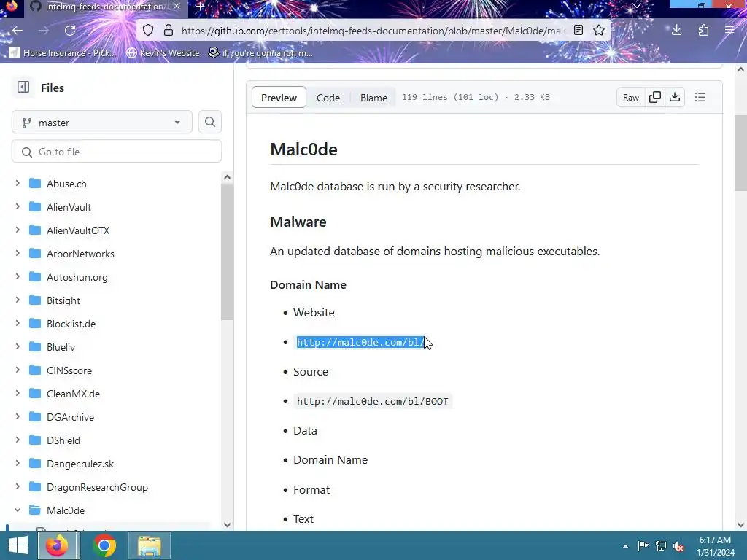This screenshot has height=560, width=747.
Task: Open Horse Insurance bookmark
Action: [63, 52]
